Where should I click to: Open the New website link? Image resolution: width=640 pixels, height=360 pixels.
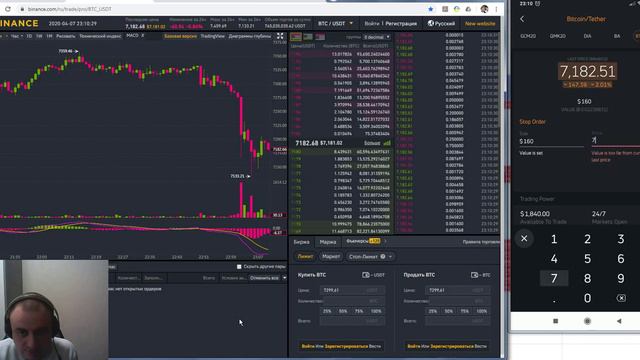click(480, 23)
